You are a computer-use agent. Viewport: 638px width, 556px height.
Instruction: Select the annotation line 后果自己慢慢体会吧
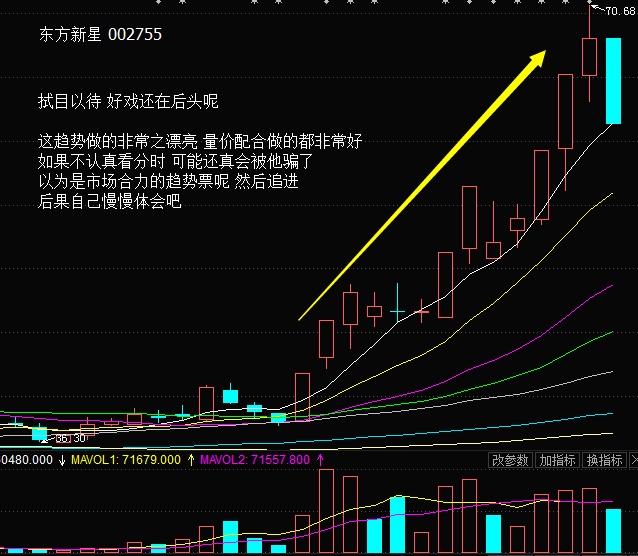pos(110,201)
